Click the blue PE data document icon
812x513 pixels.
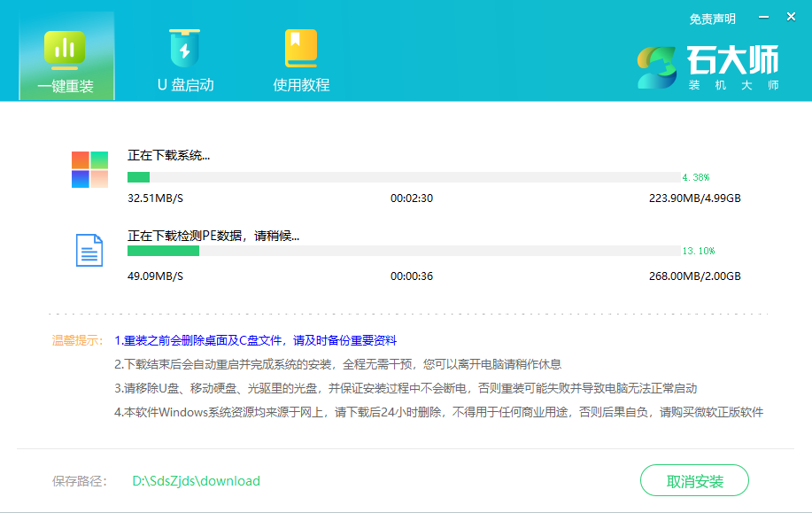[x=89, y=250]
